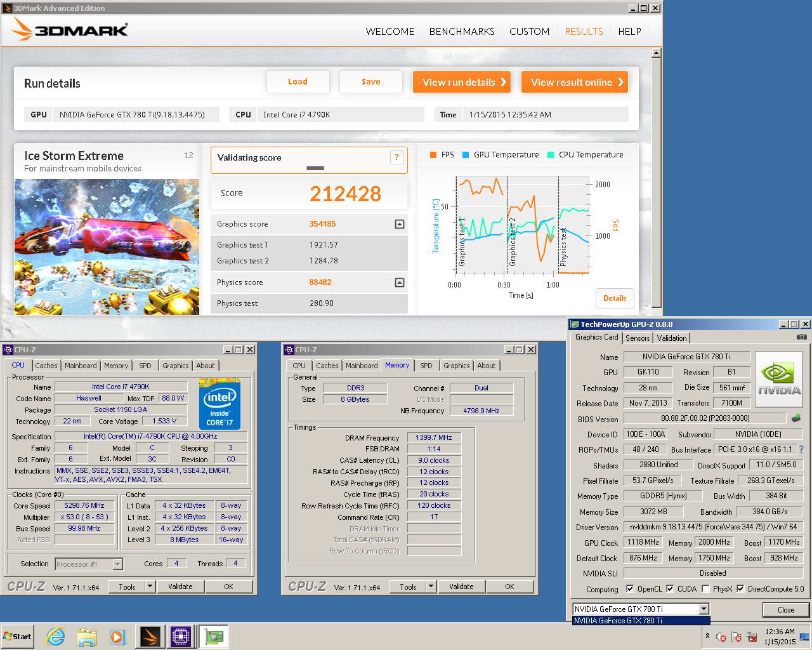Screen dimensions: 812x650
Task: Click the GPU Temperature blue legend swatch
Action: [x=466, y=155]
